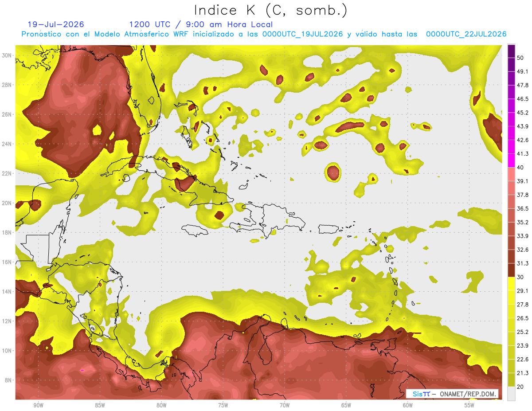Screen dimensions: 532x411
Task: Click the colorbar value '27.8'
Action: tap(523, 304)
